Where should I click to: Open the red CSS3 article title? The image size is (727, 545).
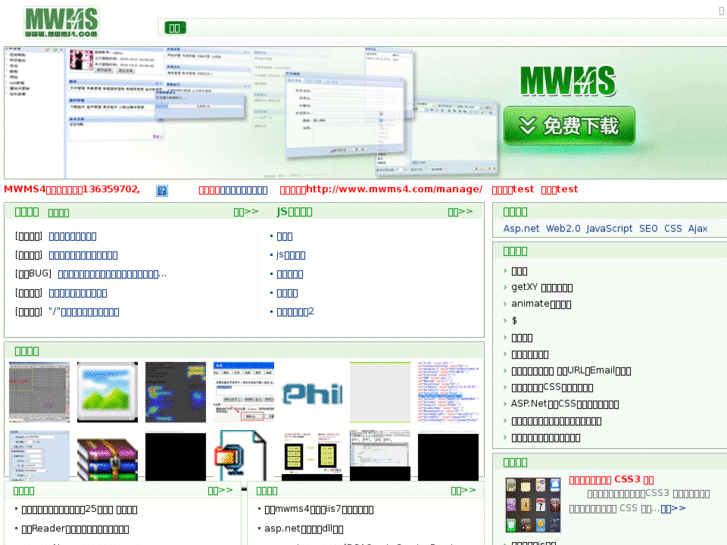611,480
